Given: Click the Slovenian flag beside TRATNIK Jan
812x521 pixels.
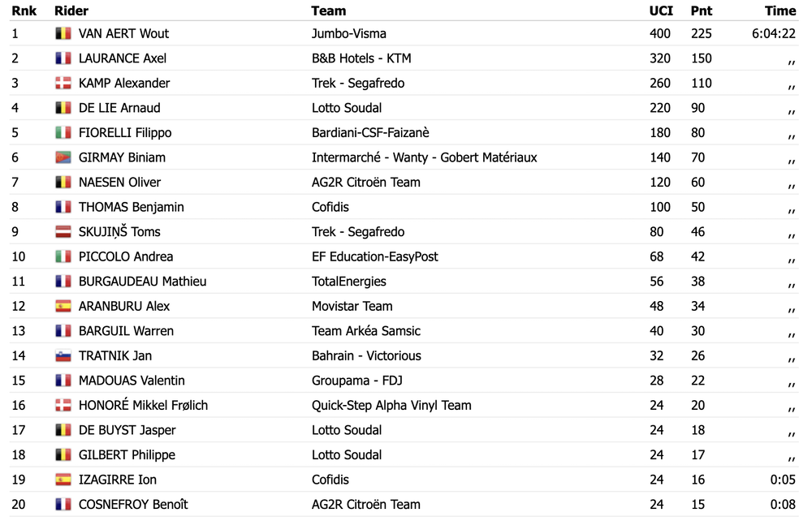Looking at the screenshot, I should coord(63,356).
